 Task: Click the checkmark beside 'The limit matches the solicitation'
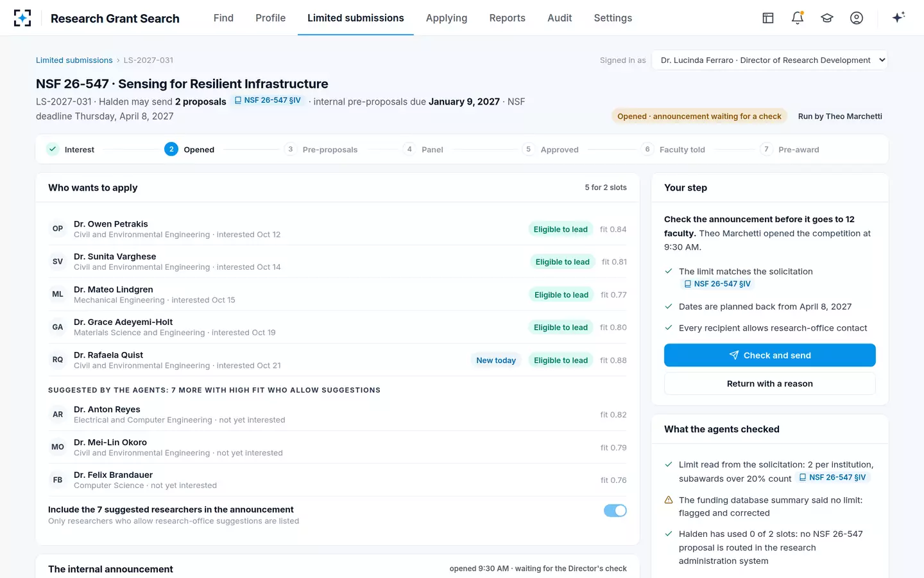coord(669,271)
